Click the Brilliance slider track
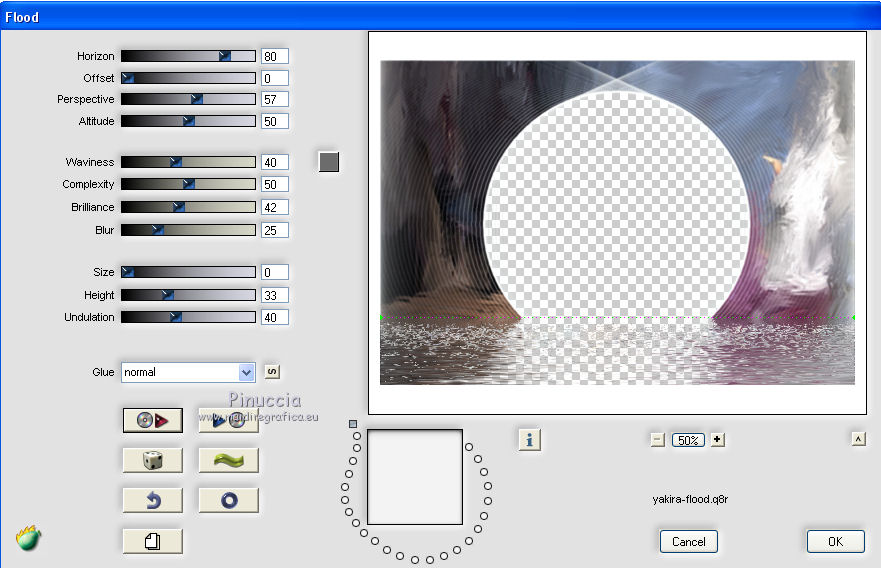 pyautogui.click(x=188, y=207)
